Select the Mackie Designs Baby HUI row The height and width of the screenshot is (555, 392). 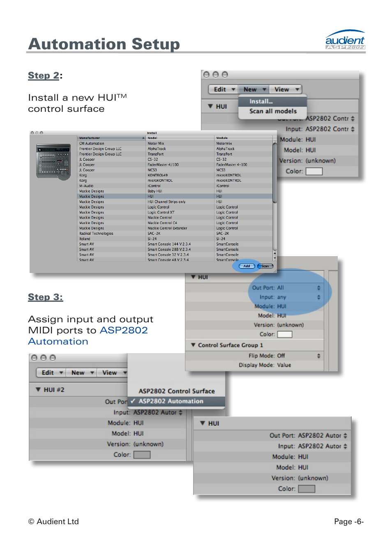175,191
